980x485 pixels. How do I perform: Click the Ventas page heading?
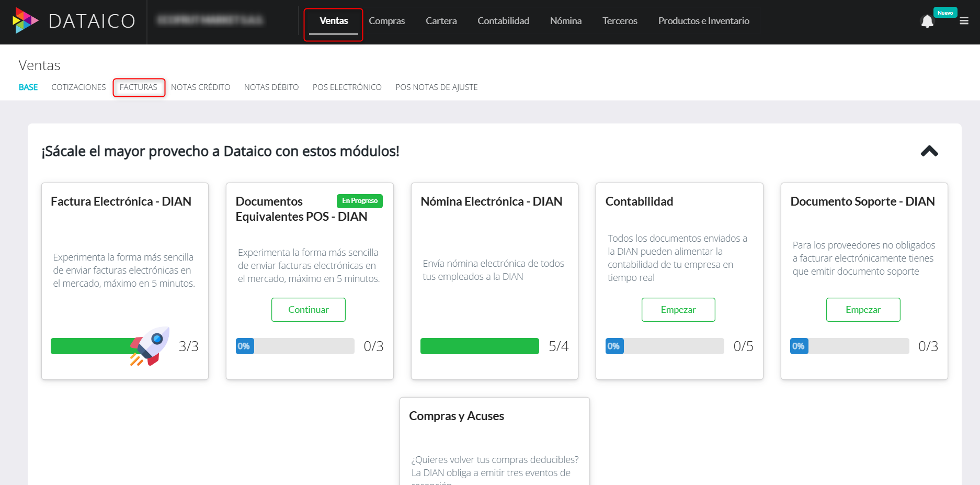click(x=39, y=65)
